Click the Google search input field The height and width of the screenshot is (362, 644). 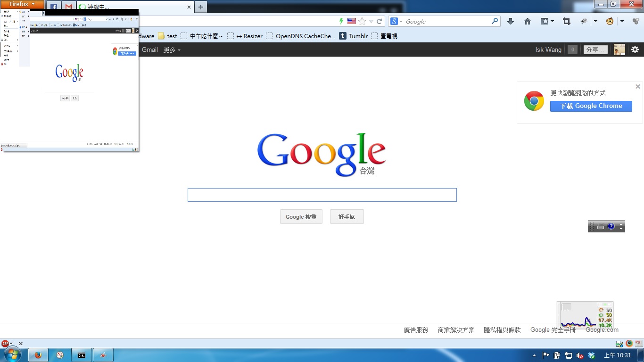pyautogui.click(x=322, y=195)
